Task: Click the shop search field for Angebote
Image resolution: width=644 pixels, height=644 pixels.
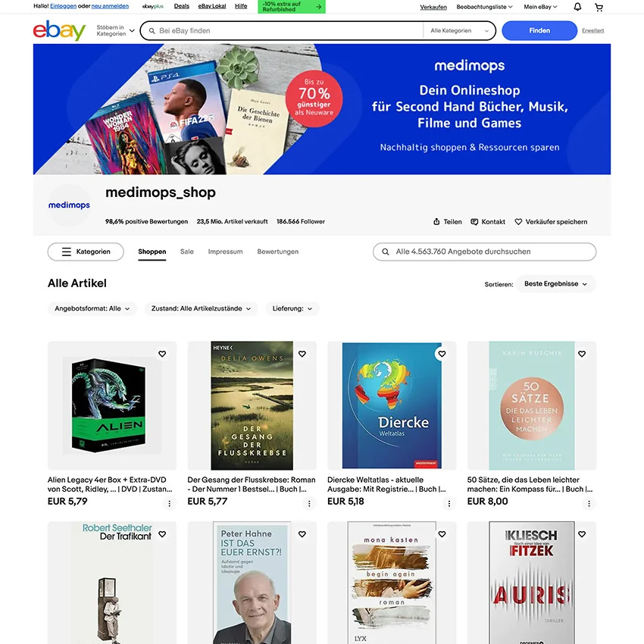Action: point(484,252)
